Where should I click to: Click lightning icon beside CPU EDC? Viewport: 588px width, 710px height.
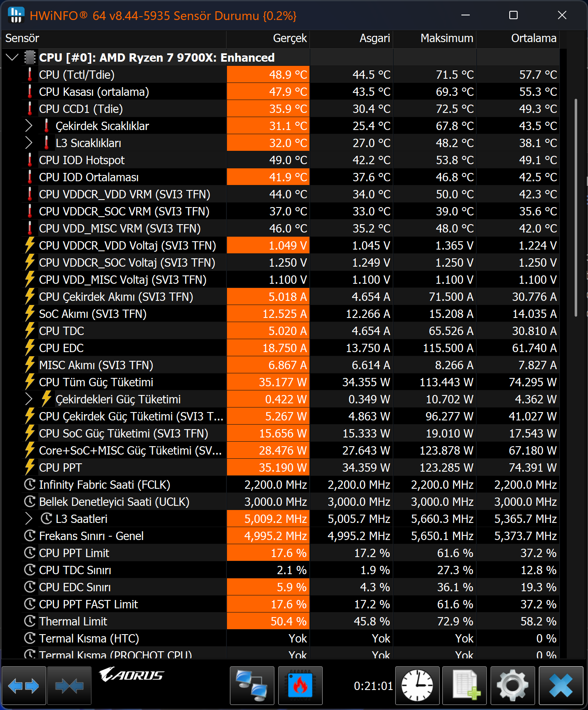pos(30,348)
